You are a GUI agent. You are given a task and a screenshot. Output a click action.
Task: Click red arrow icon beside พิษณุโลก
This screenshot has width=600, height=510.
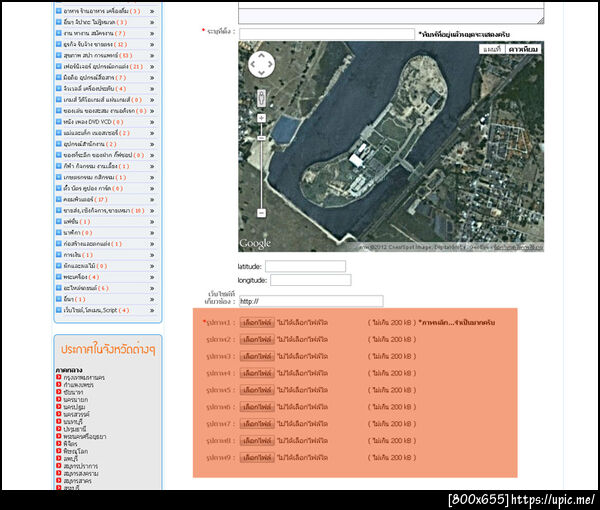point(59,451)
